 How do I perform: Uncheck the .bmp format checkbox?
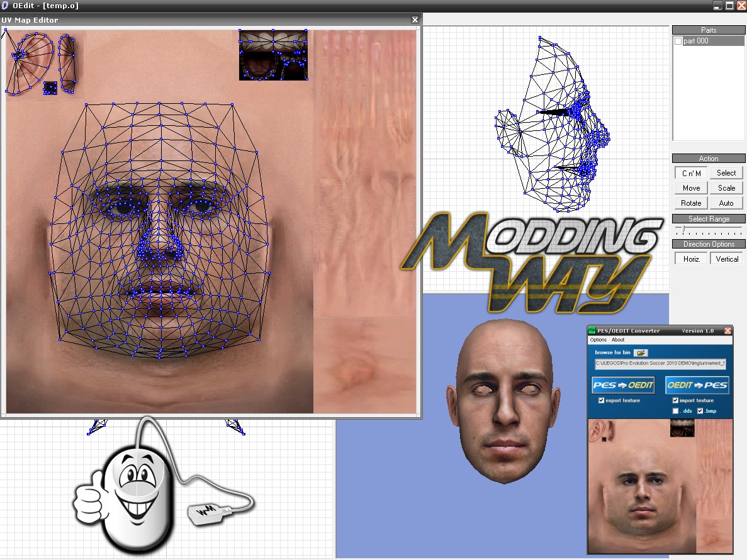point(700,411)
